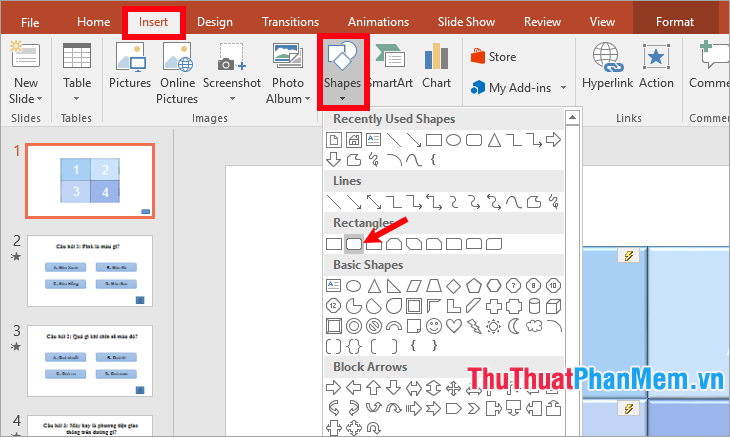Toggle the Shapes gallery button
The height and width of the screenshot is (437, 730).
(x=343, y=72)
